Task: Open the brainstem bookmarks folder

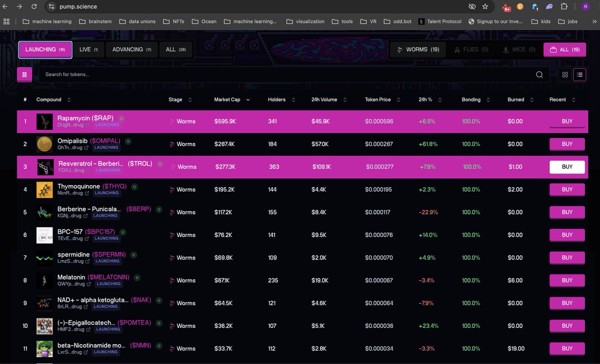Action: pos(94,21)
